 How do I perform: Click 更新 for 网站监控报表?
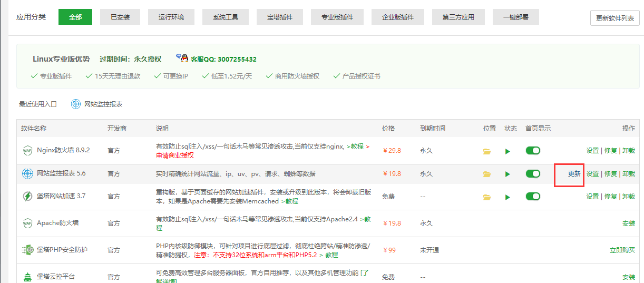[x=574, y=174]
